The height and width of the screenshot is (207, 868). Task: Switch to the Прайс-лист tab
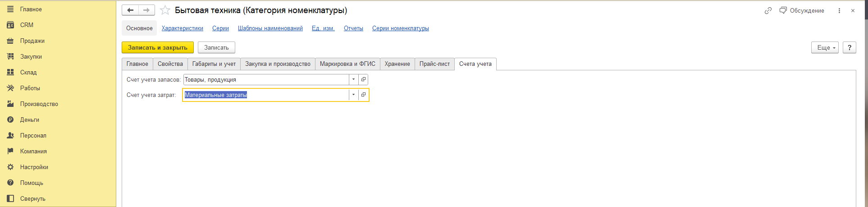tap(434, 64)
